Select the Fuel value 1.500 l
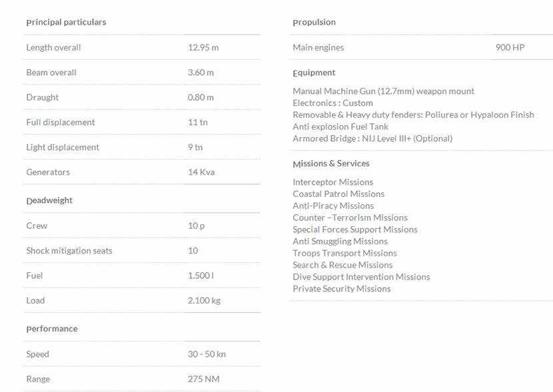 (x=201, y=276)
